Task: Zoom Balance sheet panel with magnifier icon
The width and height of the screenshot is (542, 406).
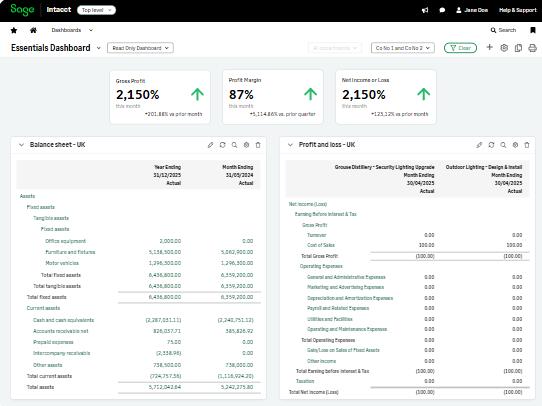Action: [234, 145]
